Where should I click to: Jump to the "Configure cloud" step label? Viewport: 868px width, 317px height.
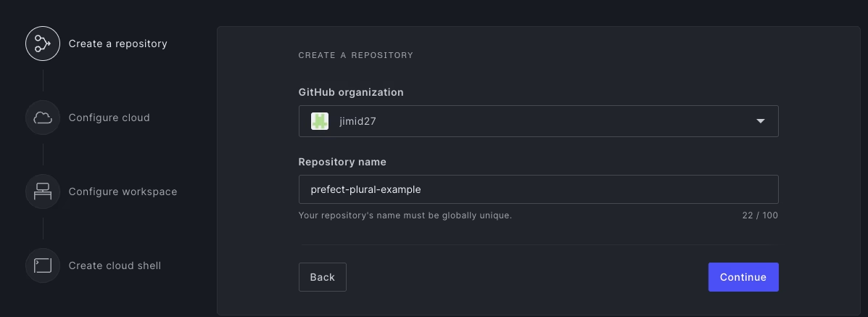click(109, 118)
